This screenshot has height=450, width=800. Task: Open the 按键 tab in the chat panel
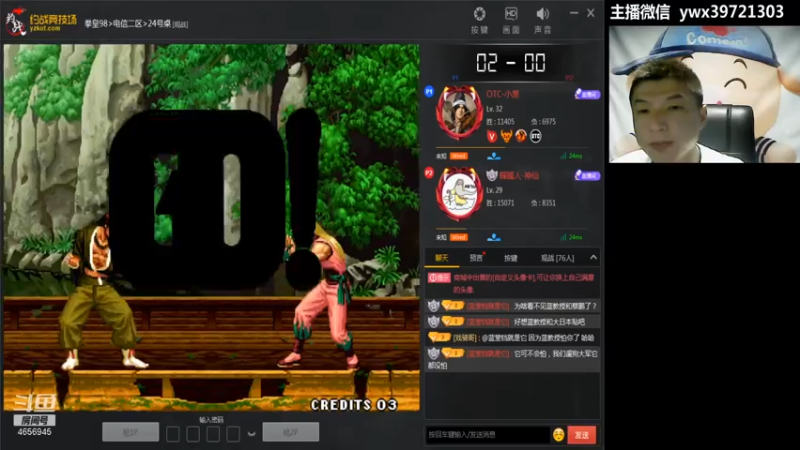tap(511, 258)
